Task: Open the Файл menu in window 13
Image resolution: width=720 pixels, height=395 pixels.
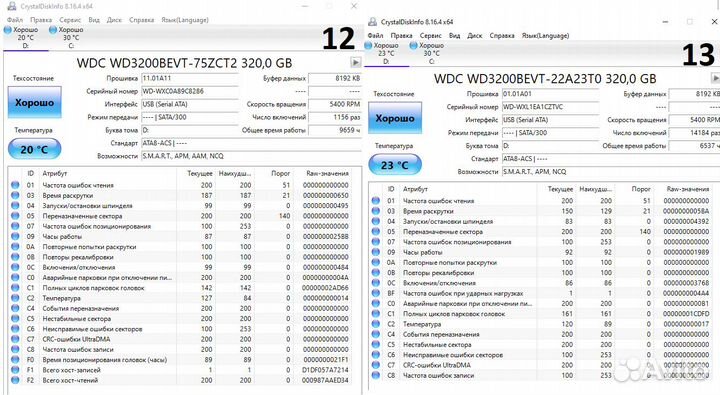Action: pos(375,36)
